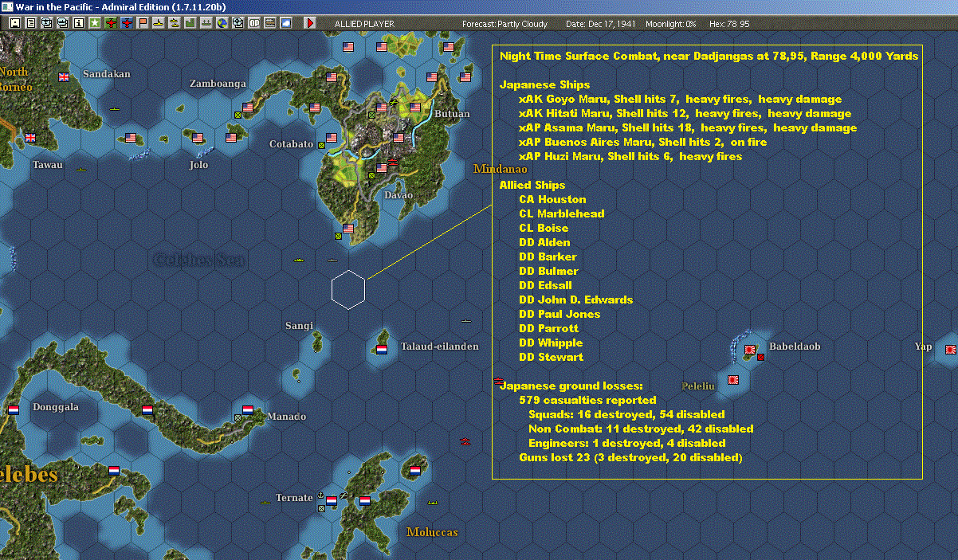Select the US flag at Zamboanga

[x=247, y=107]
